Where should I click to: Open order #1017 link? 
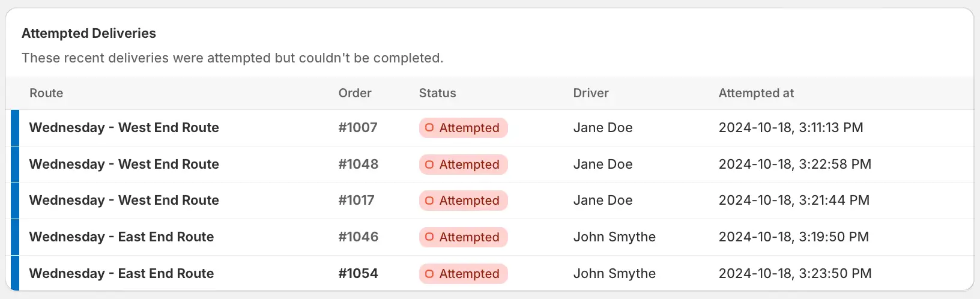click(356, 200)
